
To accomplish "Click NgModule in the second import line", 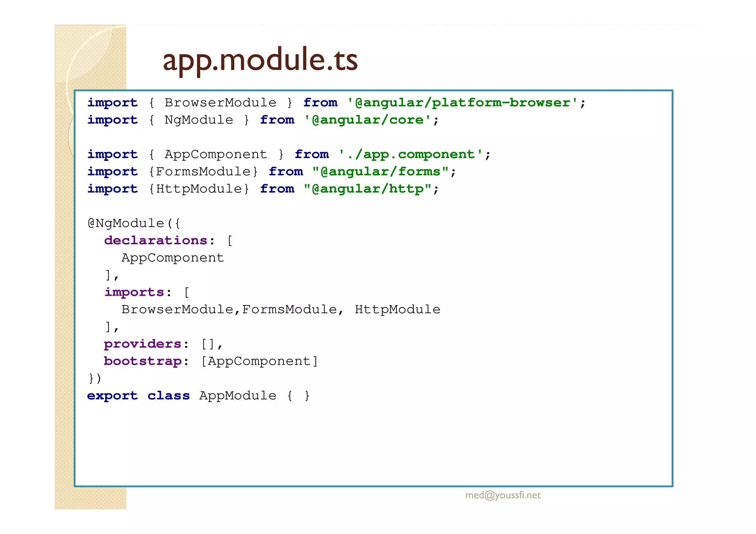I will click(x=199, y=120).
